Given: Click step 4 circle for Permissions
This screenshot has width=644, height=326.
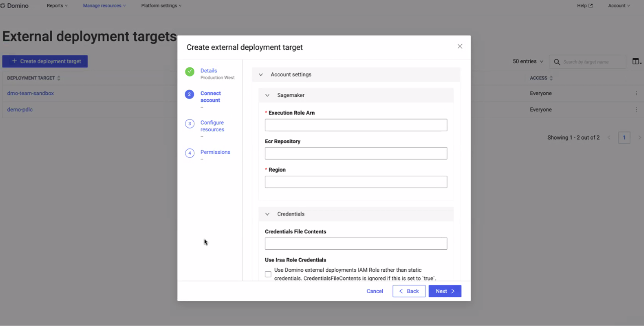Looking at the screenshot, I should (190, 153).
